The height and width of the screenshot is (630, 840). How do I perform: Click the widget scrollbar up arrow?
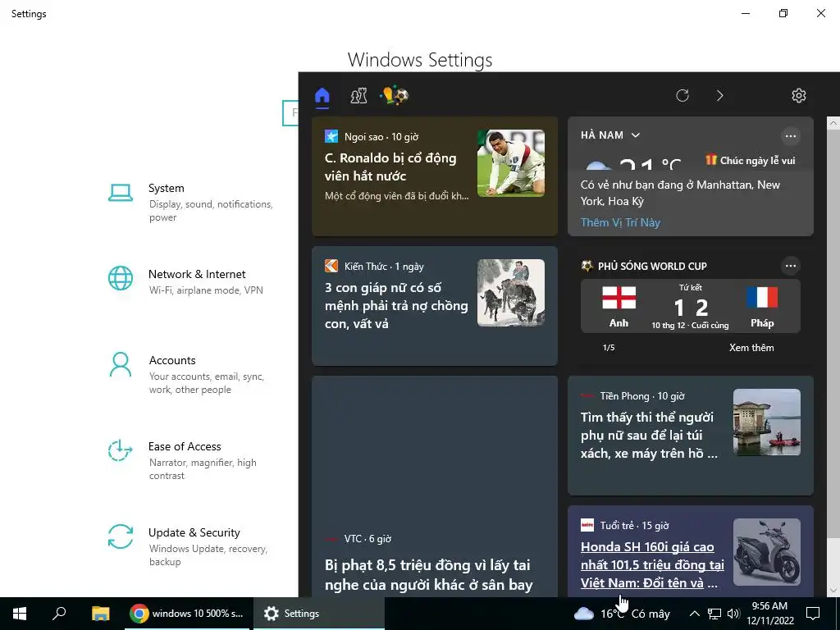point(833,123)
